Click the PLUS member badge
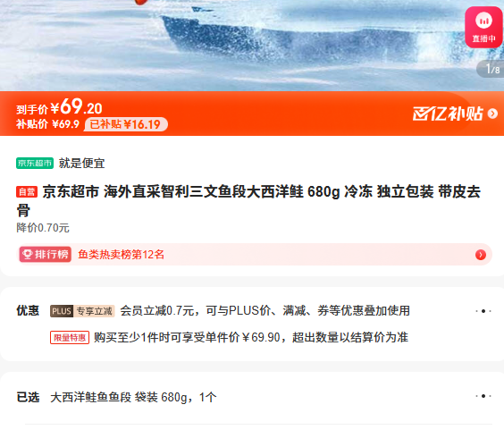This screenshot has height=430, width=504. (x=62, y=311)
